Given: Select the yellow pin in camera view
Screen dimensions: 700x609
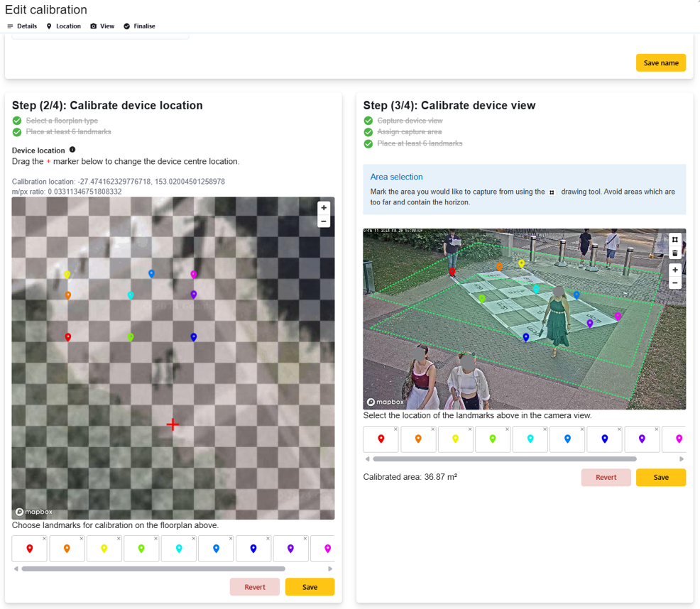Looking at the screenshot, I should (521, 264).
